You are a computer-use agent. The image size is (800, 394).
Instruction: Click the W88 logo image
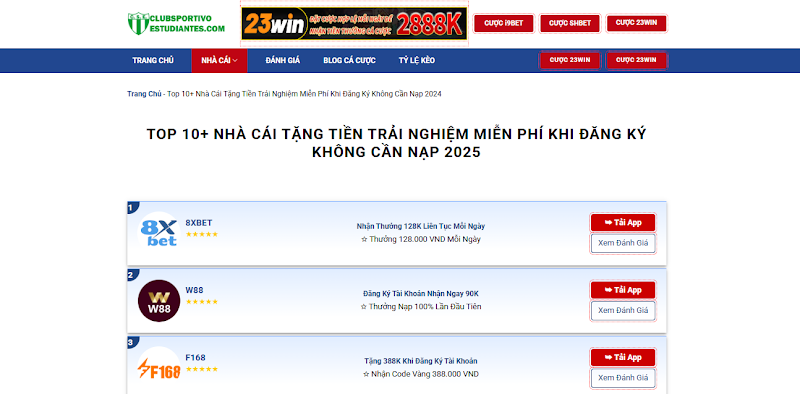click(x=159, y=301)
